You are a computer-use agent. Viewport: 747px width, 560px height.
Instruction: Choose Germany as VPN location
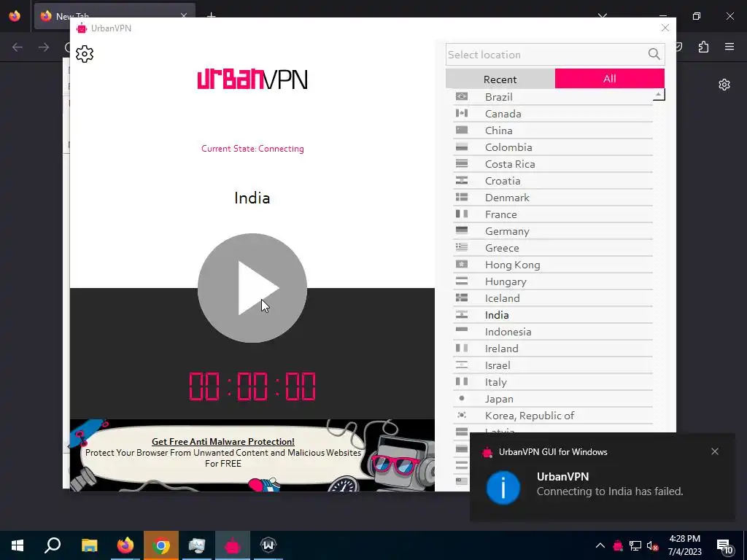coord(553,231)
